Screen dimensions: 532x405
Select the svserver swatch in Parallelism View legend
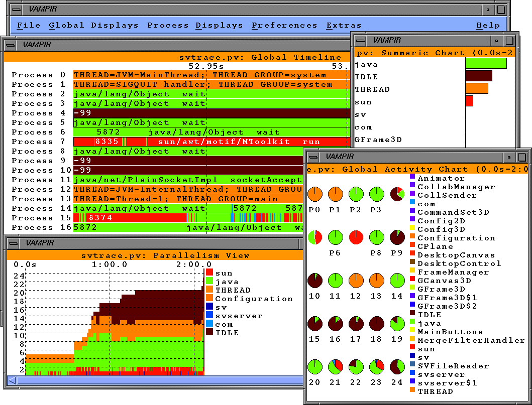(x=209, y=315)
